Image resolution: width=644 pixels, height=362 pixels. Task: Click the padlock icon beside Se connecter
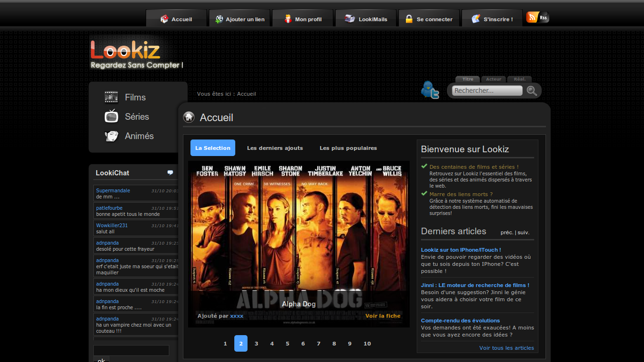point(409,19)
